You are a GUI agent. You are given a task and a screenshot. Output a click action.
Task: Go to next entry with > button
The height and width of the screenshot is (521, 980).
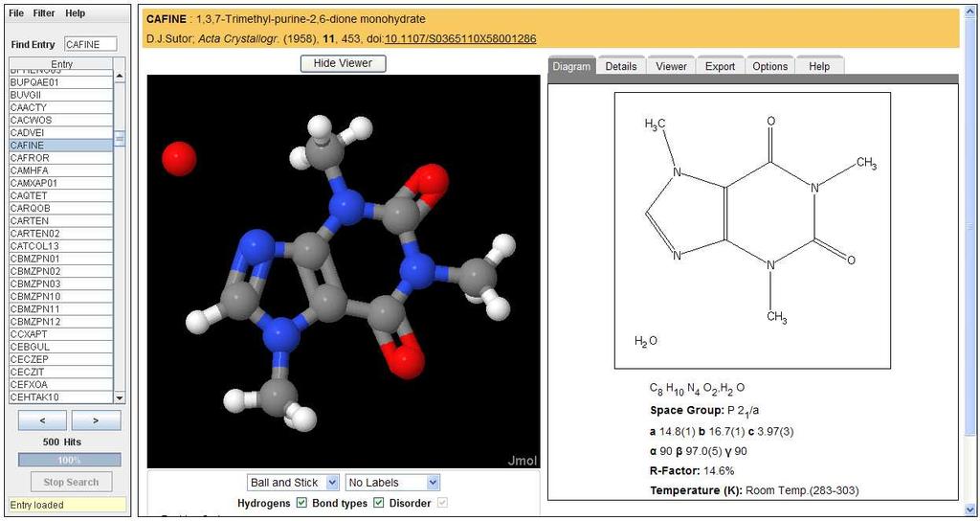96,420
